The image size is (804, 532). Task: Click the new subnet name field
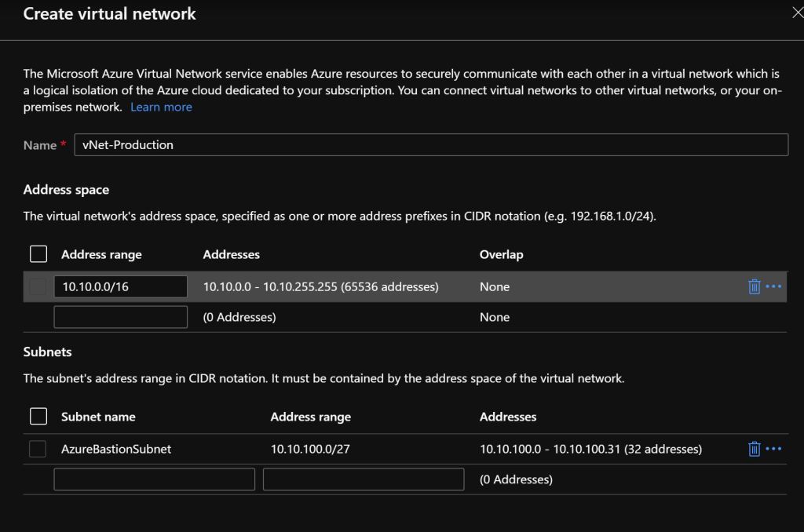click(154, 479)
